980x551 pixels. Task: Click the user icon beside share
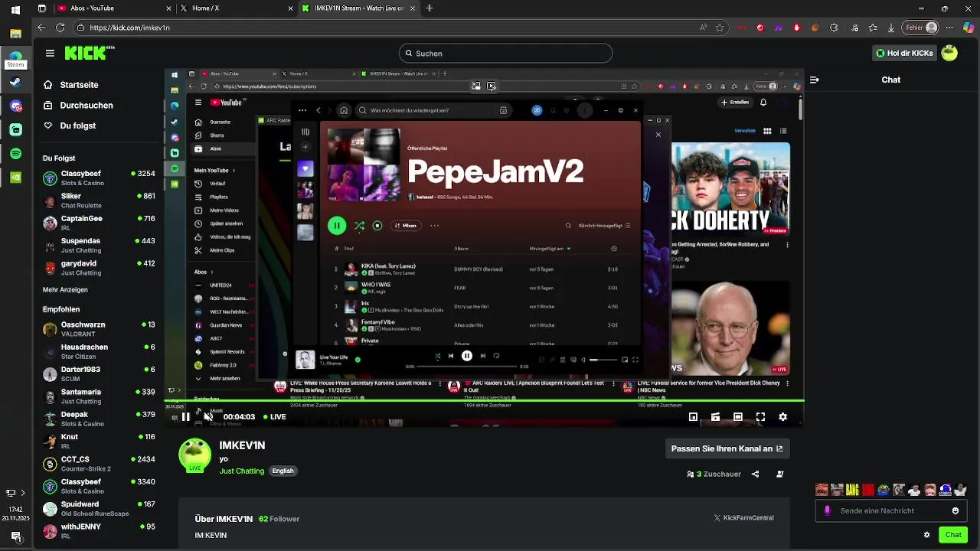pyautogui.click(x=780, y=474)
